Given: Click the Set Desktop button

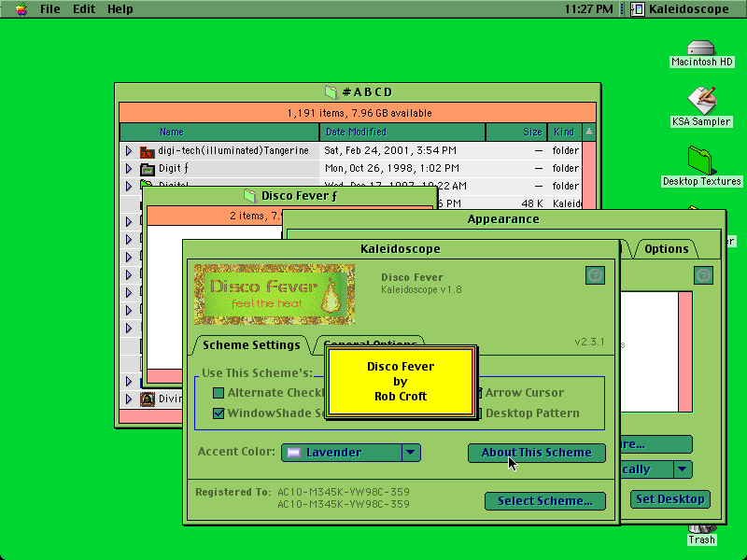Looking at the screenshot, I should coord(669,499).
